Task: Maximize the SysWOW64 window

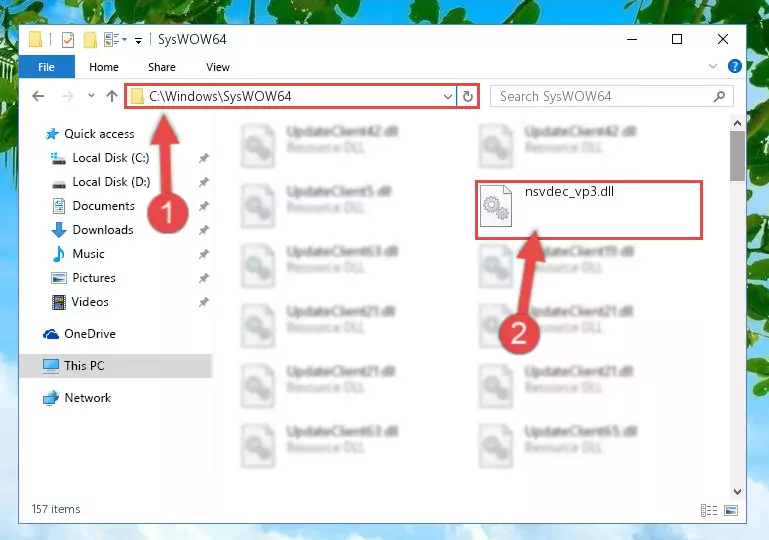Action: (677, 39)
